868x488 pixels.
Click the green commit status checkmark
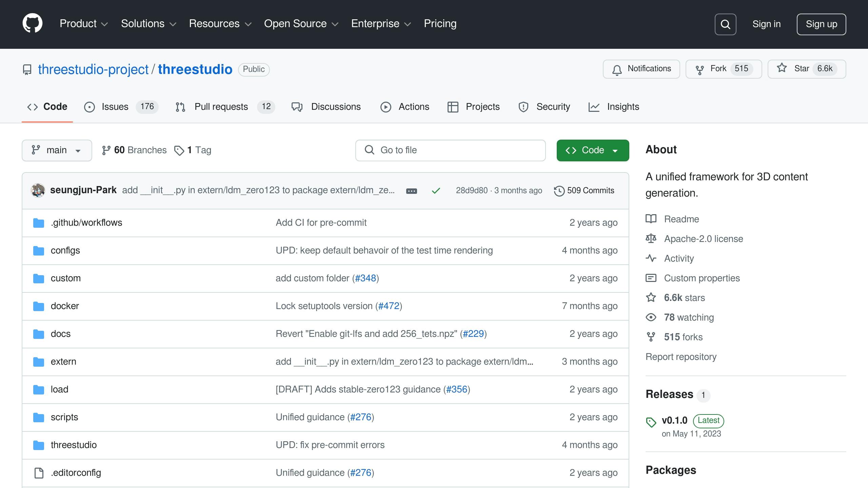coord(436,191)
